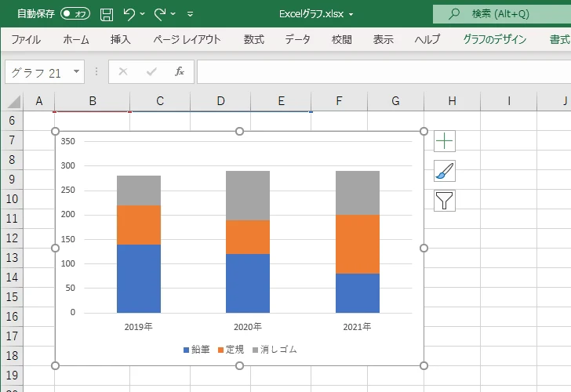The image size is (571, 392).
Task: Select column E header
Action: (281, 101)
